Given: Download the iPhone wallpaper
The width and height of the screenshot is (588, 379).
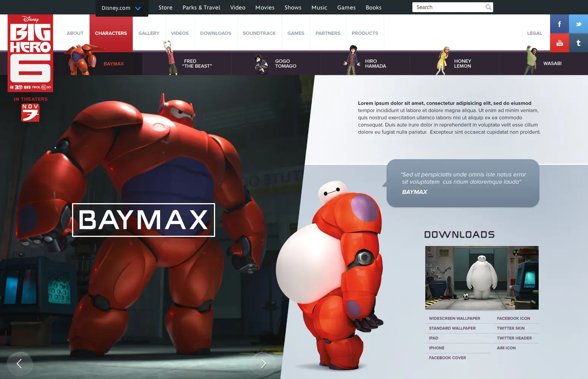Looking at the screenshot, I should click(437, 348).
